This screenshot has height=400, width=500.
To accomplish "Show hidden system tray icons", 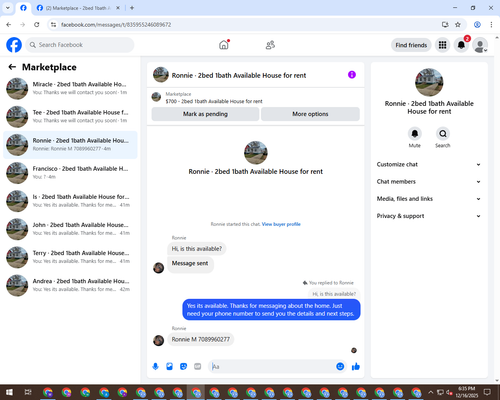I will click(x=431, y=392).
